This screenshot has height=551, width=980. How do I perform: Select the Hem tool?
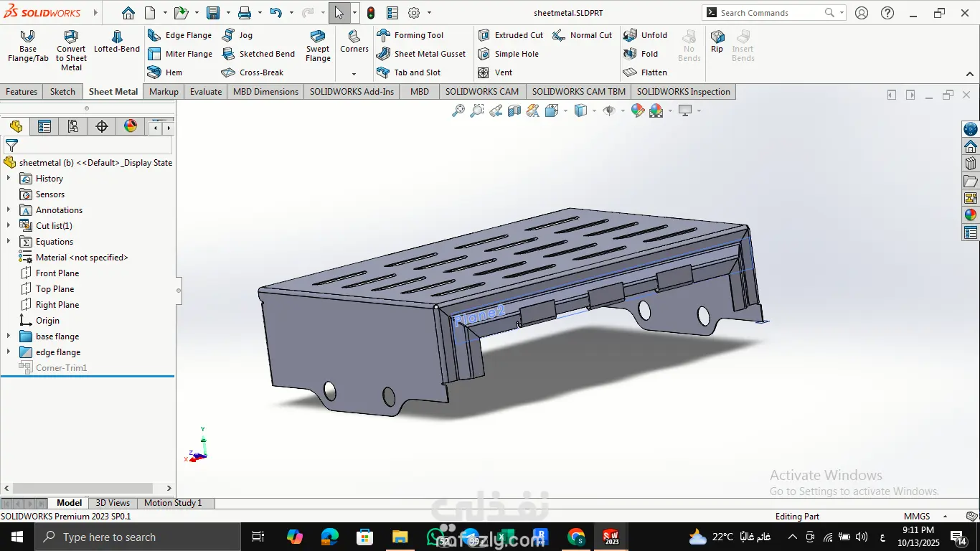(165, 72)
